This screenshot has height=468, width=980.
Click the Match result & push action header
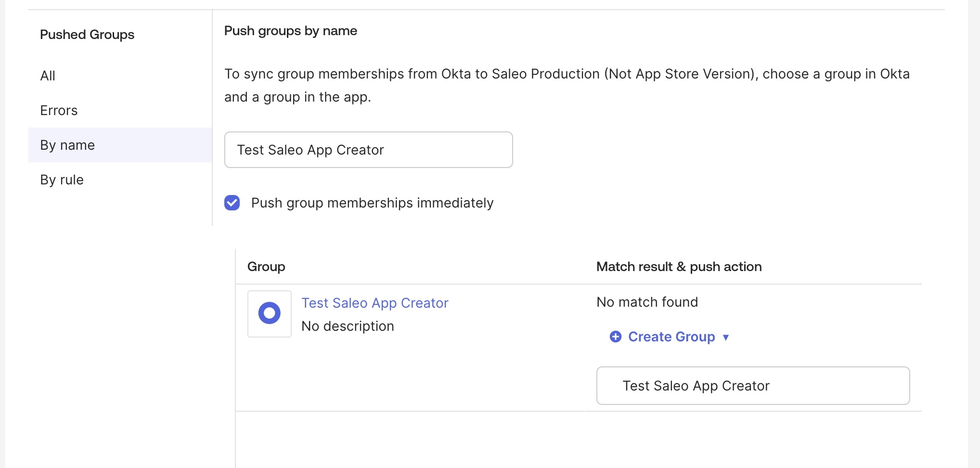[679, 267]
